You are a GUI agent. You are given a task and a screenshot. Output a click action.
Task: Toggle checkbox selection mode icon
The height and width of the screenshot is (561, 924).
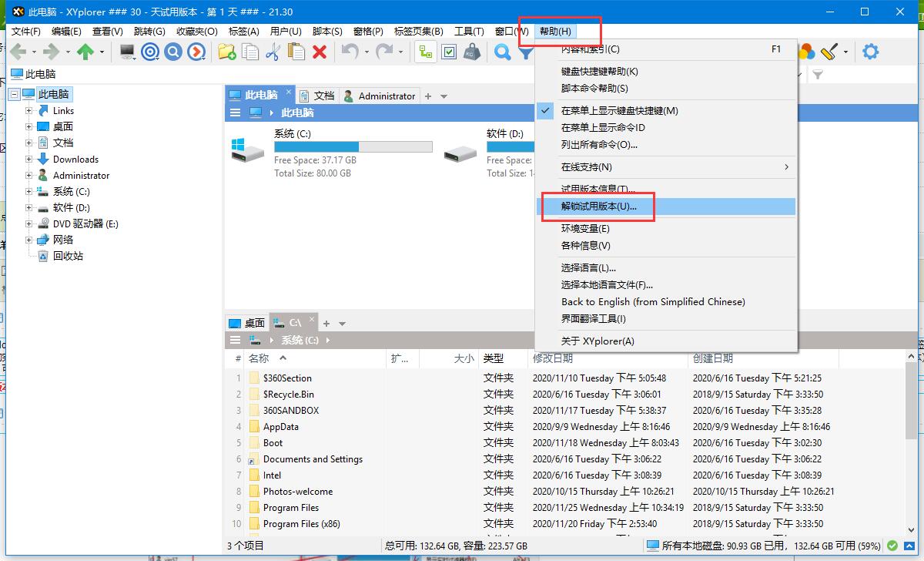tap(449, 52)
